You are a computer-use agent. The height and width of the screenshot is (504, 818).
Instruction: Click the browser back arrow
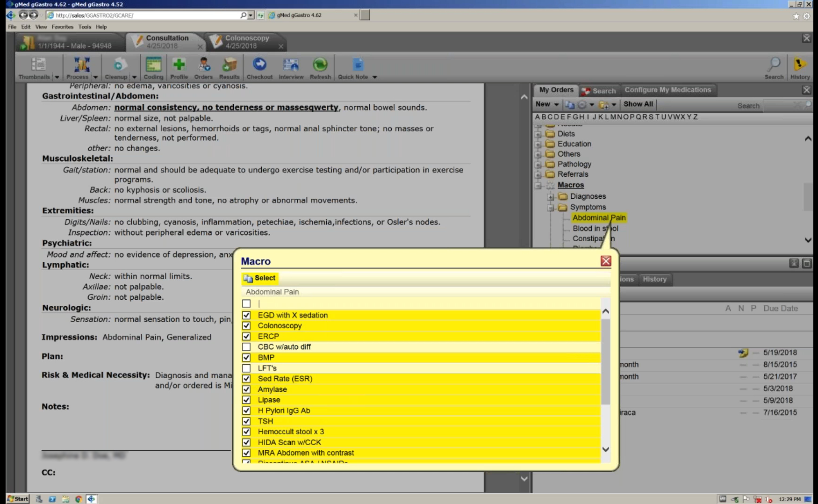pyautogui.click(x=23, y=15)
